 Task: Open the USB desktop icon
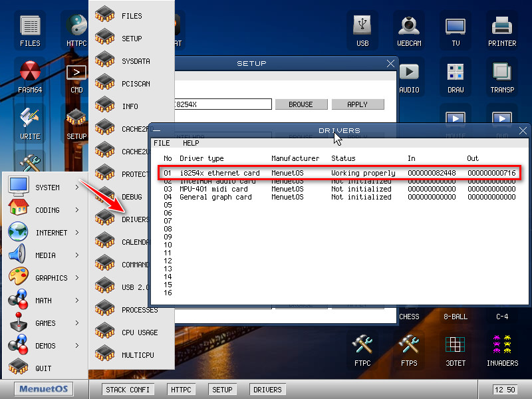(x=362, y=29)
